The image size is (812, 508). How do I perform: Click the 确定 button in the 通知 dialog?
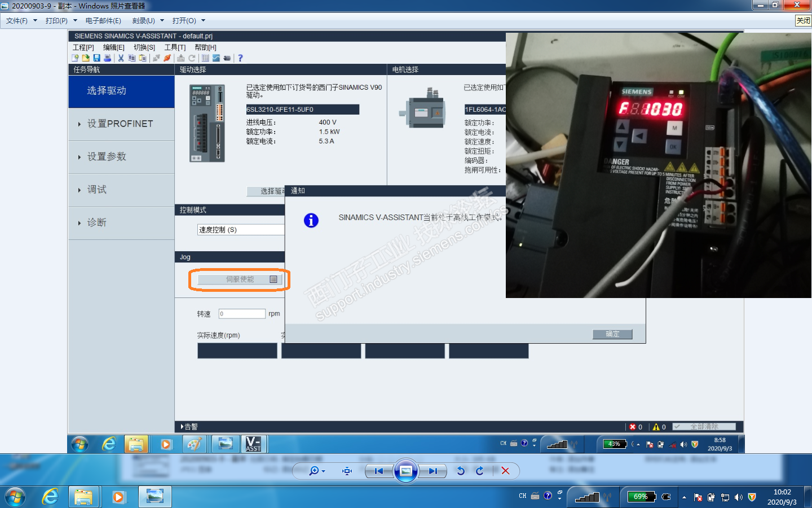coord(612,334)
